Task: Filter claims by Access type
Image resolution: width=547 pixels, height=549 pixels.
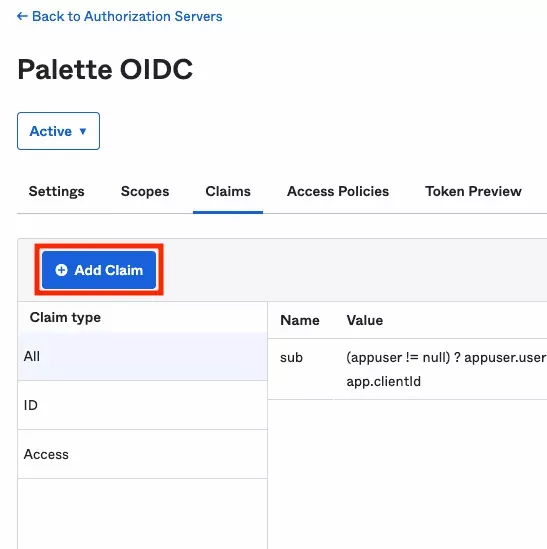Action: tap(143, 454)
